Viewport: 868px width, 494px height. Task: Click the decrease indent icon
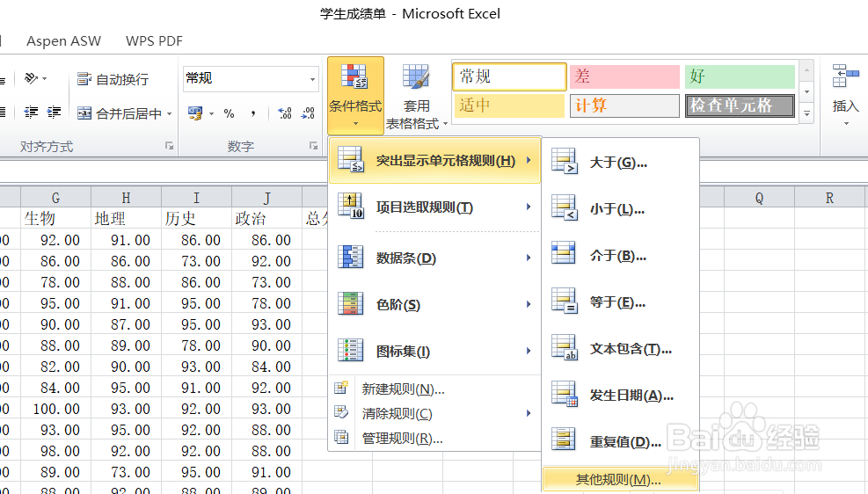tap(31, 113)
